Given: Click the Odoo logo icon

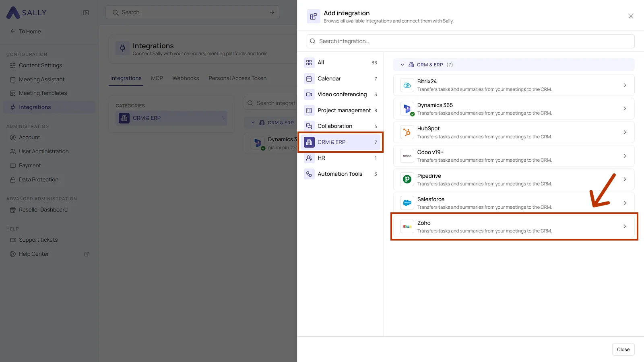Looking at the screenshot, I should [407, 156].
